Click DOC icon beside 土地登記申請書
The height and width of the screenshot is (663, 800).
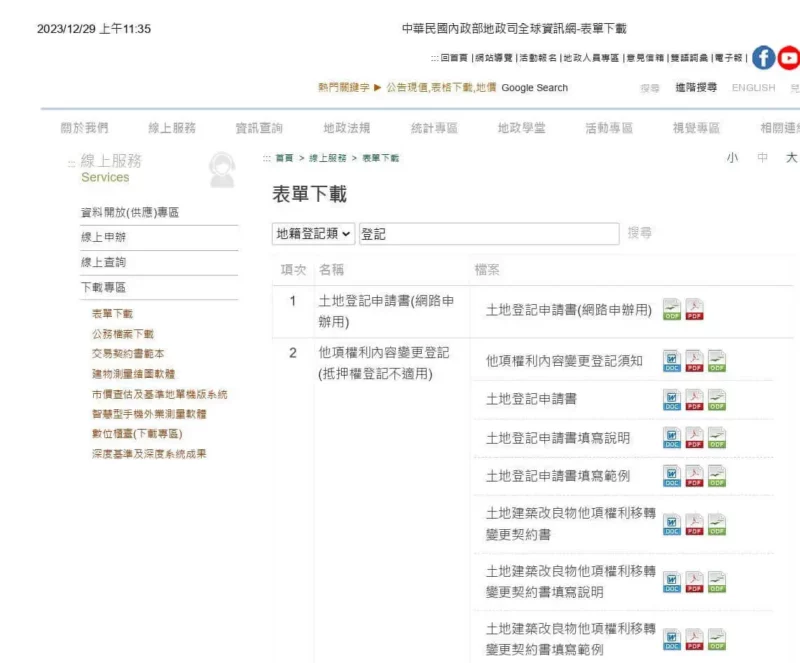(672, 400)
